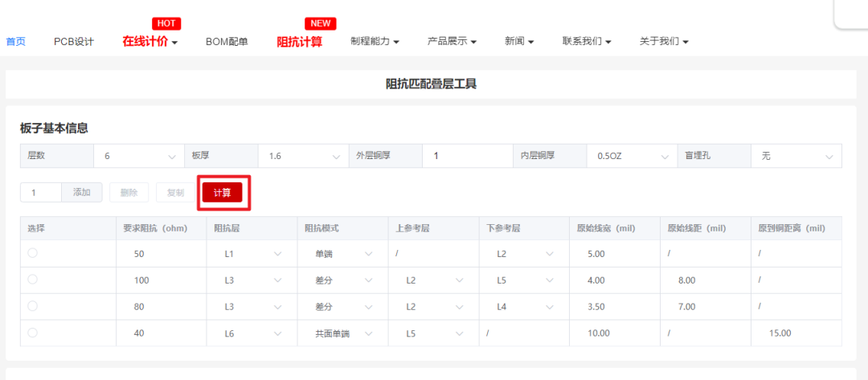
Task: Go to PCB设计 page
Action: click(74, 42)
